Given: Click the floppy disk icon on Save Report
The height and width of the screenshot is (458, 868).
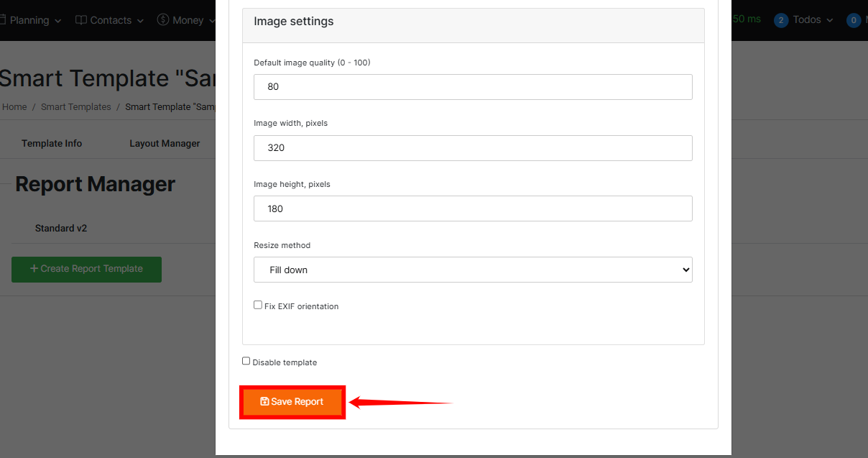Looking at the screenshot, I should 264,402.
